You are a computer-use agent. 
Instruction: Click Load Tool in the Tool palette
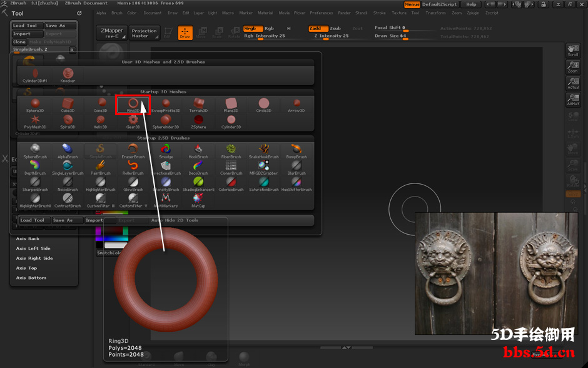[27, 26]
